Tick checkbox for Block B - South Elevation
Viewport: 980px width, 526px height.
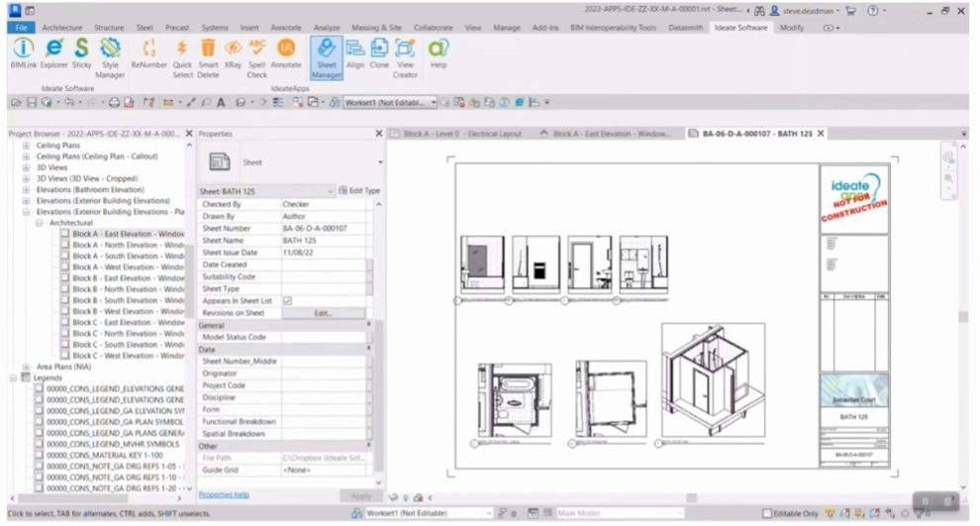(65, 300)
